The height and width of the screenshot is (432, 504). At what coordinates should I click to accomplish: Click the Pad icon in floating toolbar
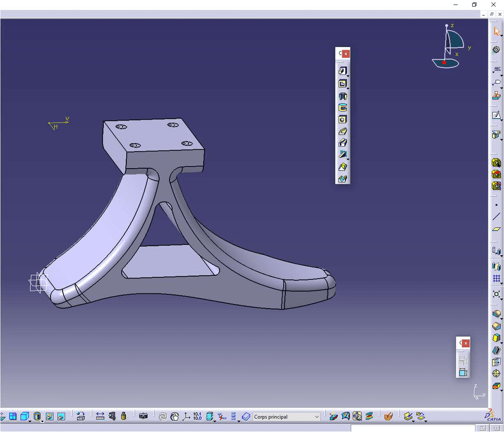pyautogui.click(x=342, y=71)
